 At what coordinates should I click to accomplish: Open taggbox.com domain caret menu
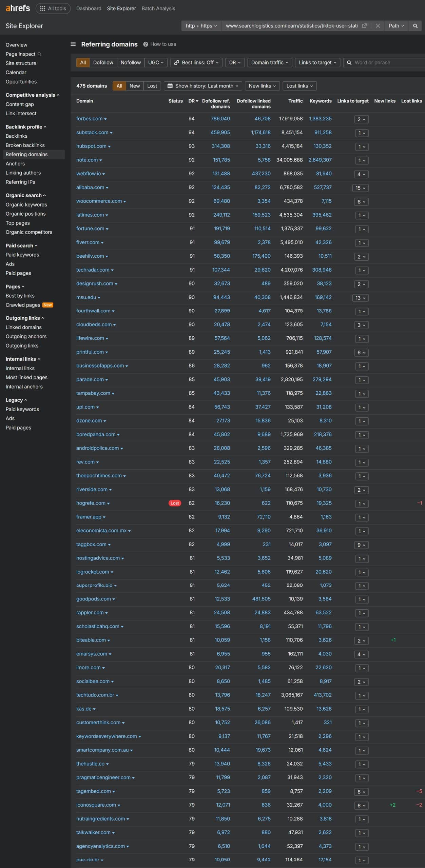pyautogui.click(x=109, y=545)
